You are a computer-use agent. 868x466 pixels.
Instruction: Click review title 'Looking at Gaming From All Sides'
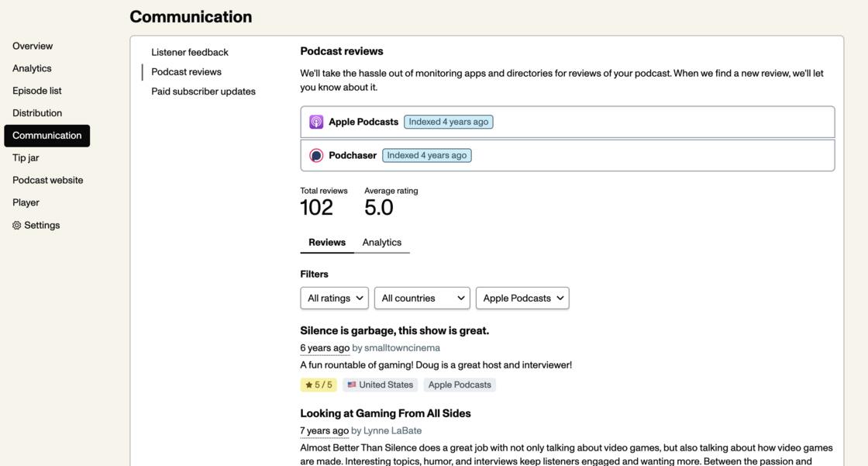(385, 413)
